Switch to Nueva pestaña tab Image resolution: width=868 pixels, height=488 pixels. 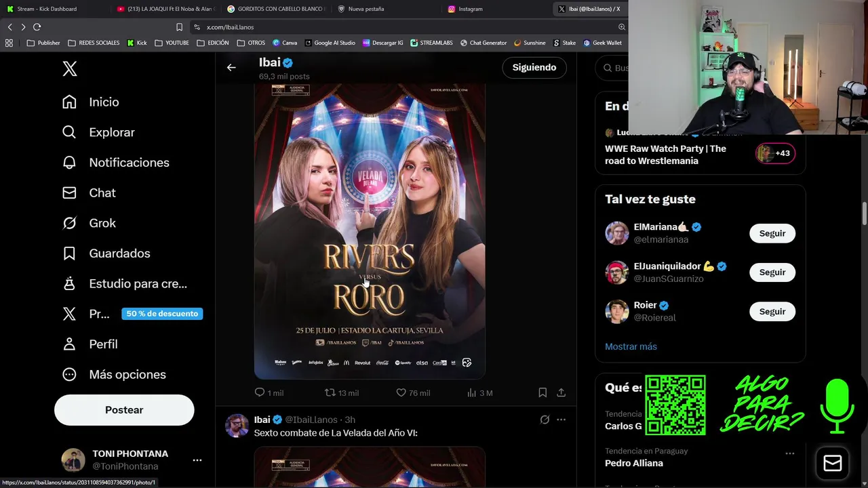387,9
